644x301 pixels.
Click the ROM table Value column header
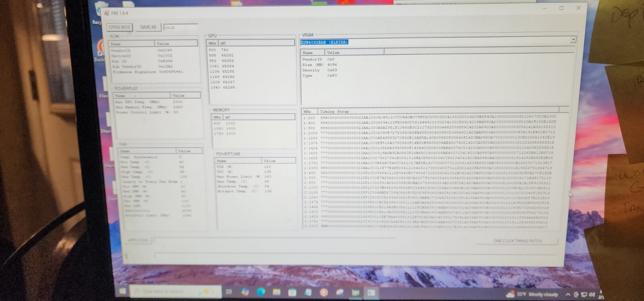pos(176,44)
